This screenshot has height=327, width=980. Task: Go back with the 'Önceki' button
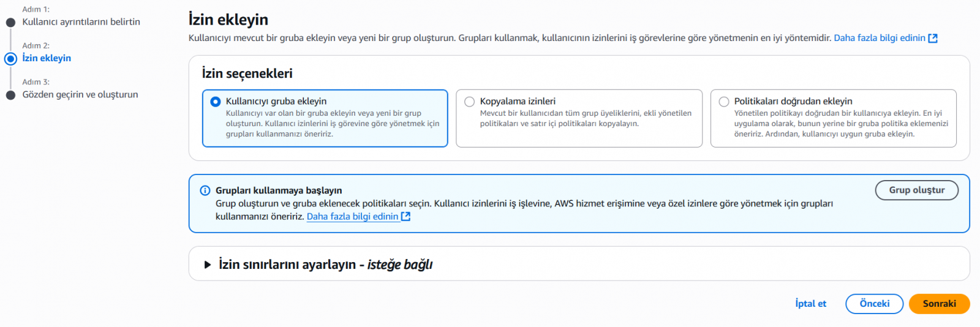pos(874,304)
